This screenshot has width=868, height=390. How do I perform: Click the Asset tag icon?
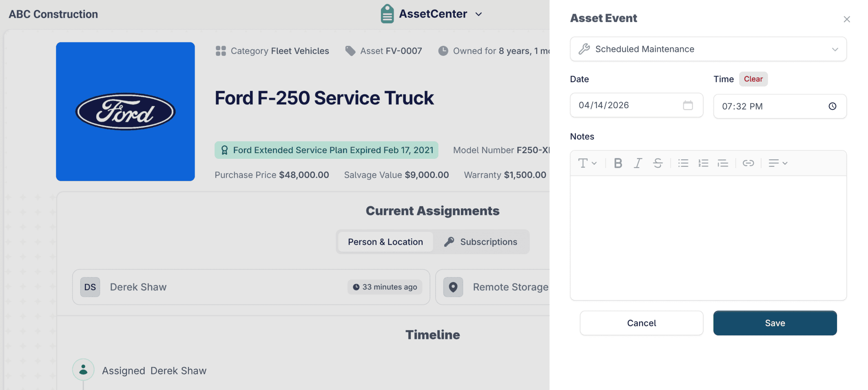pyautogui.click(x=350, y=51)
